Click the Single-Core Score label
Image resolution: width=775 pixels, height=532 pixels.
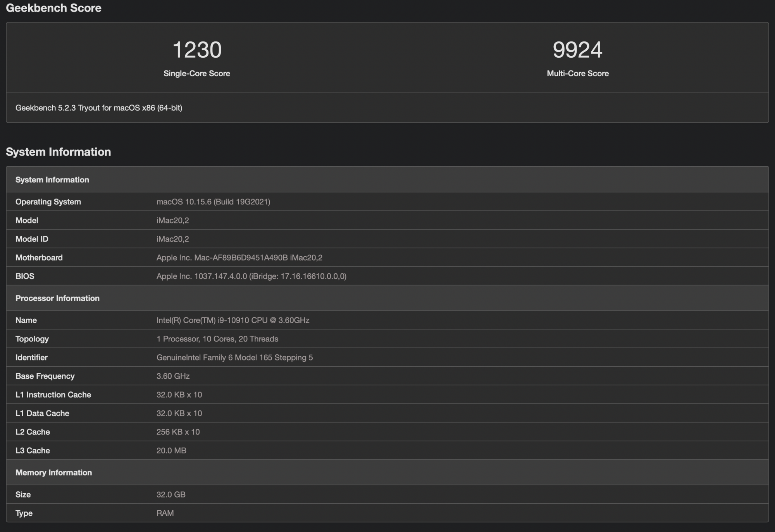(x=196, y=74)
